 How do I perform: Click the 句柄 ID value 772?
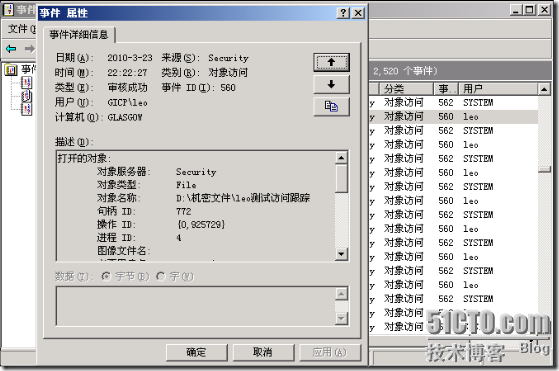click(x=183, y=211)
